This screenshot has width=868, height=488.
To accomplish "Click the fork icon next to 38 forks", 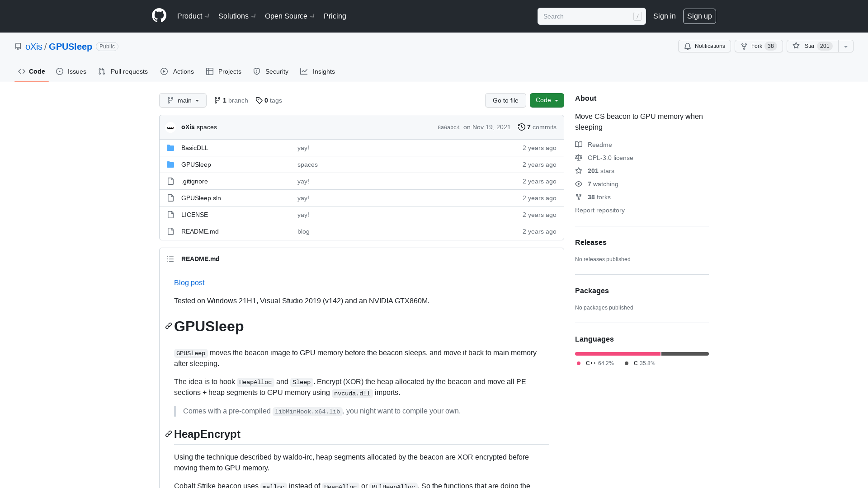I will (579, 197).
